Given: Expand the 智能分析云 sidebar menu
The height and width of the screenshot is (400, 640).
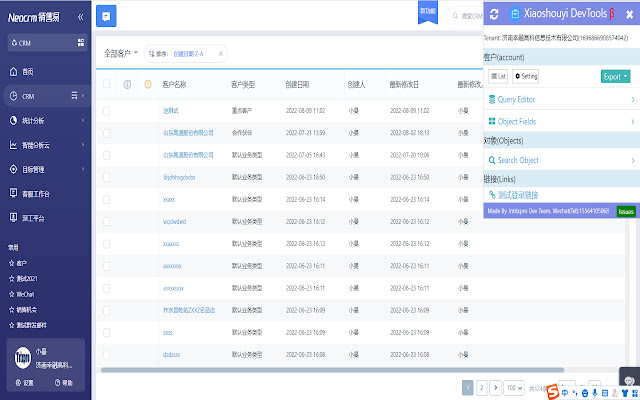Looking at the screenshot, I should pyautogui.click(x=47, y=145).
